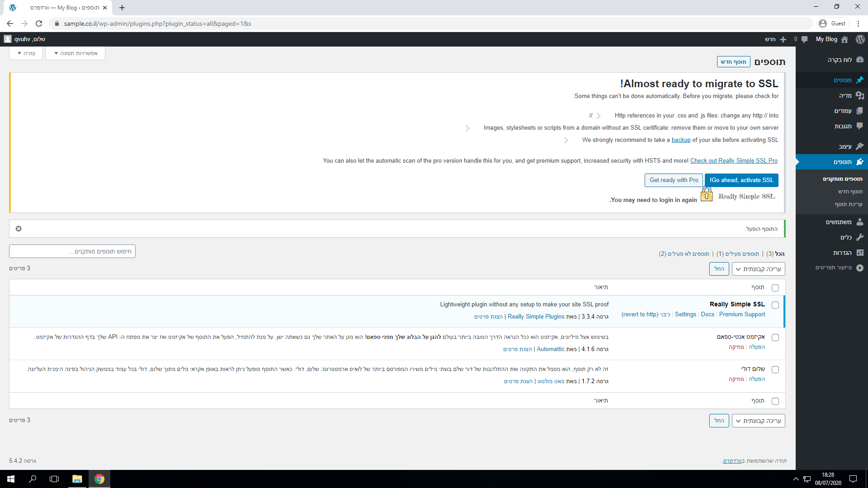Click the My Blog home icon
868x488 pixels.
[x=844, y=39]
